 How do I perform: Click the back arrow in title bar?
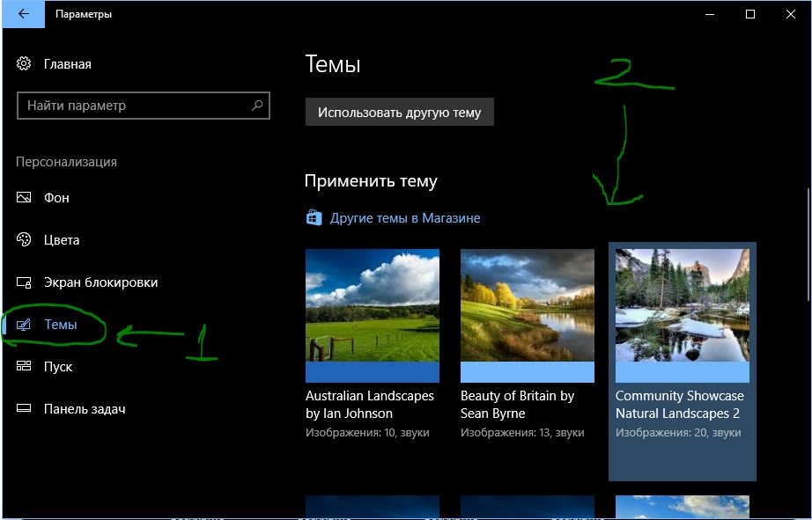23,14
